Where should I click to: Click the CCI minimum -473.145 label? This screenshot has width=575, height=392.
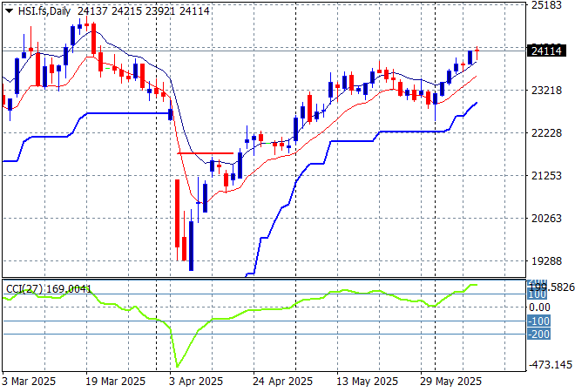[x=550, y=365]
